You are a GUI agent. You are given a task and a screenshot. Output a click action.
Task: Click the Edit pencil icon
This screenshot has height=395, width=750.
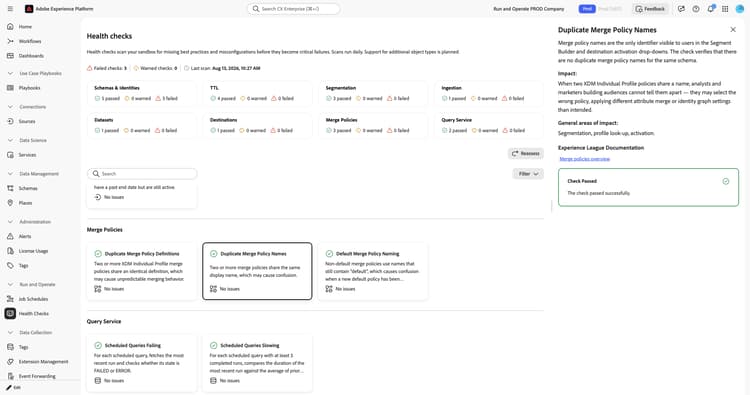[x=9, y=387]
